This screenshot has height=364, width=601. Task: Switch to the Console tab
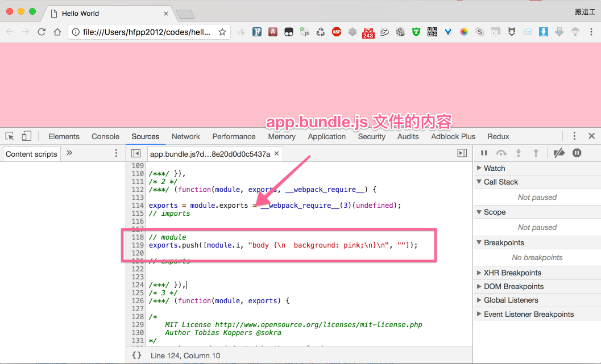pos(105,136)
